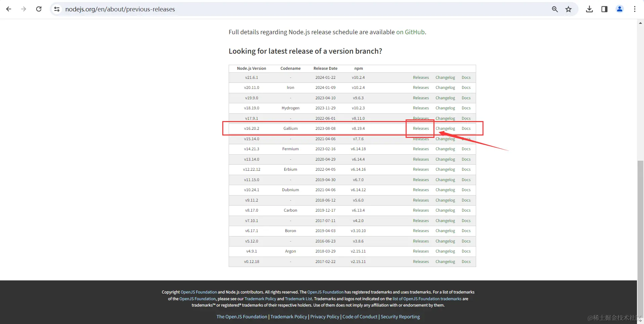Select the 'v16.20.2' version cell

pos(251,128)
